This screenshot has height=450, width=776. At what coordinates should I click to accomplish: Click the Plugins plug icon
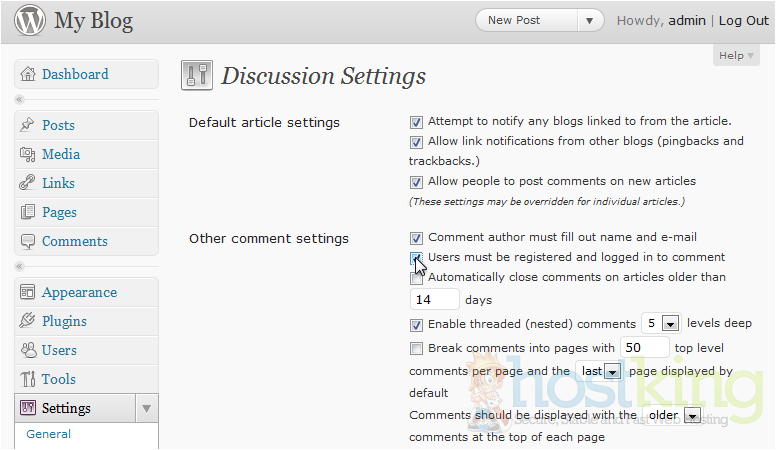pos(28,321)
